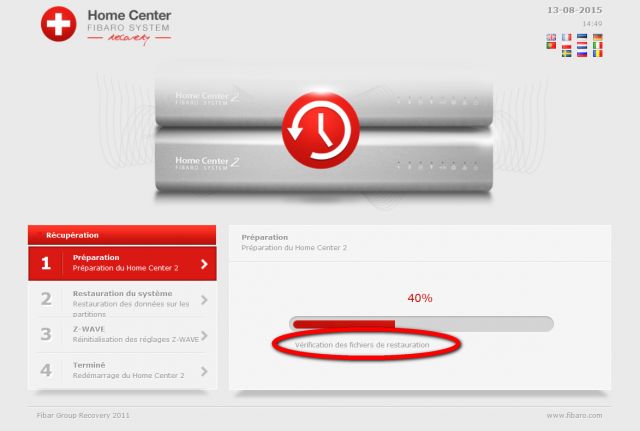This screenshot has height=431, width=640.
Task: Expand the Préparation step chevron
Action: click(x=204, y=264)
